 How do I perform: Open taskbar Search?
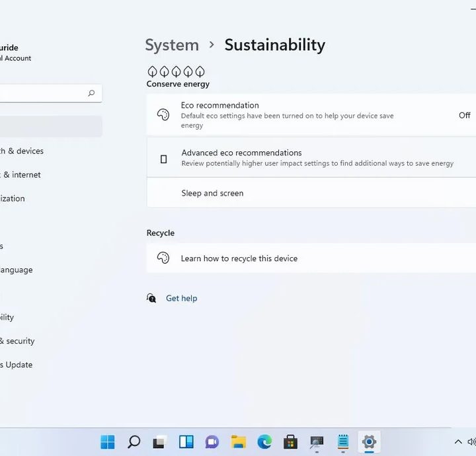tap(134, 441)
